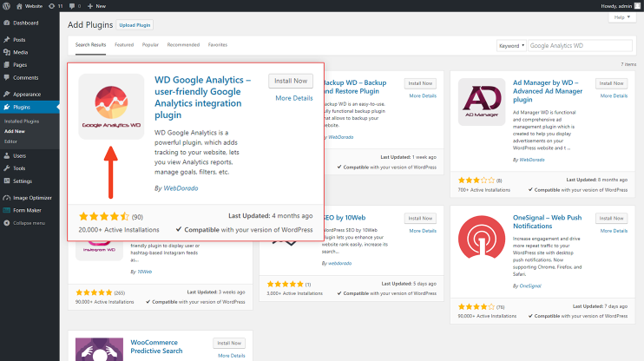
Task: Install the Ad Manager by WD plugin
Action: pos(612,83)
